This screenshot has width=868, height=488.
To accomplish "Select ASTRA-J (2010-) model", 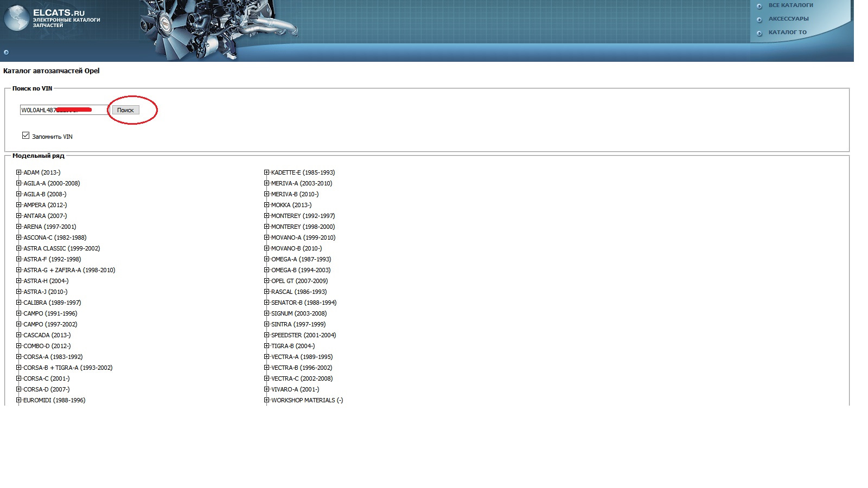I will 46,292.
